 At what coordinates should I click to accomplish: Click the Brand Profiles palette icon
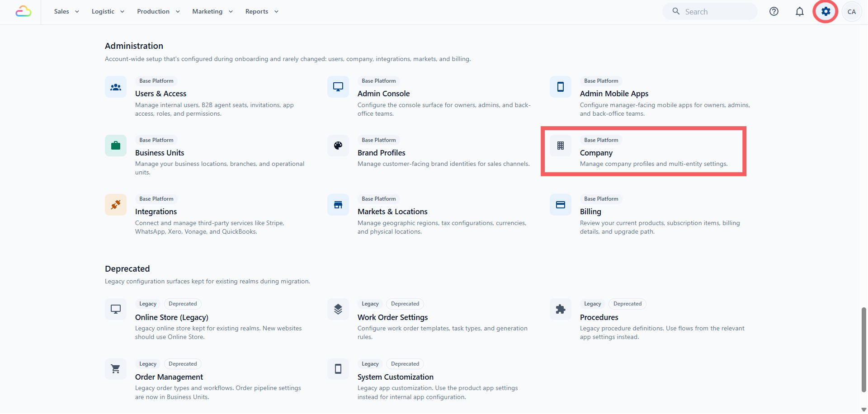point(338,146)
